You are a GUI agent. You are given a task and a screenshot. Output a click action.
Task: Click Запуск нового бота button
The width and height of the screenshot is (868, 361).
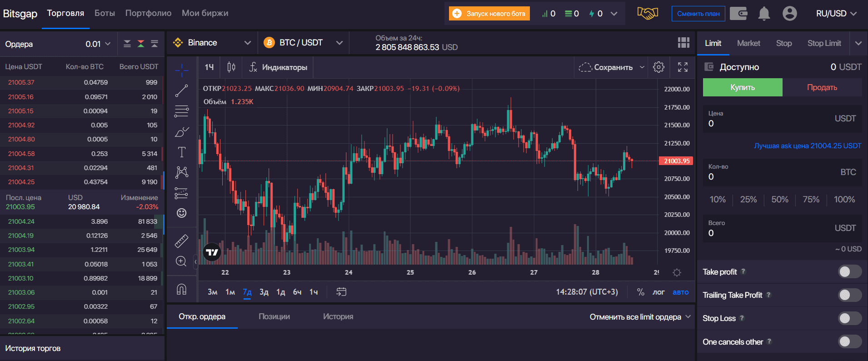[489, 14]
